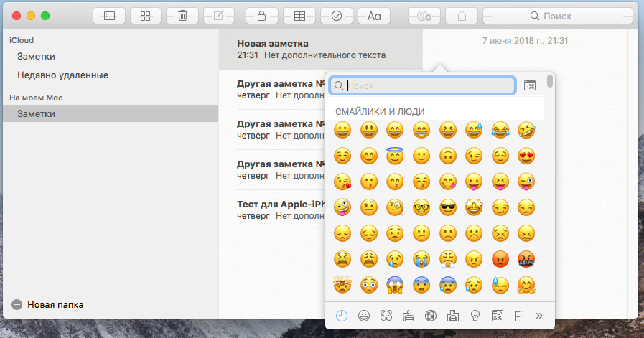Insert the hugging face emoji
This screenshot has height=338, width=644.
pyautogui.click(x=526, y=285)
